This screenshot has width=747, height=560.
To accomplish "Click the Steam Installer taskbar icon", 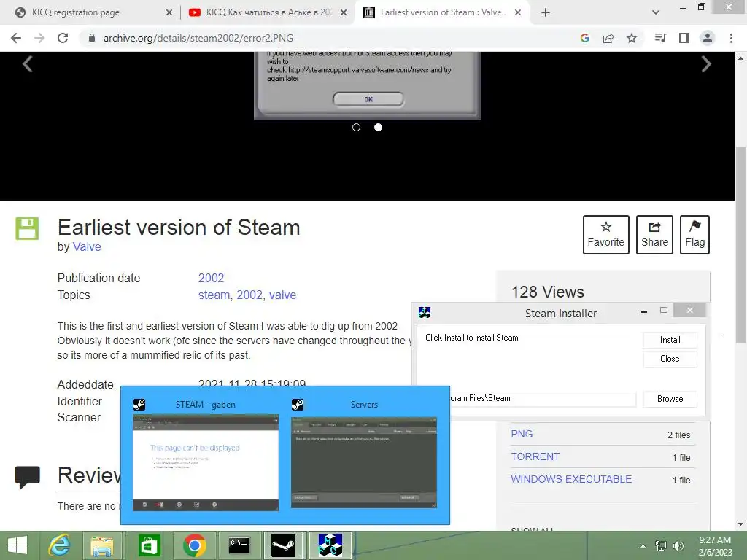I will point(330,545).
